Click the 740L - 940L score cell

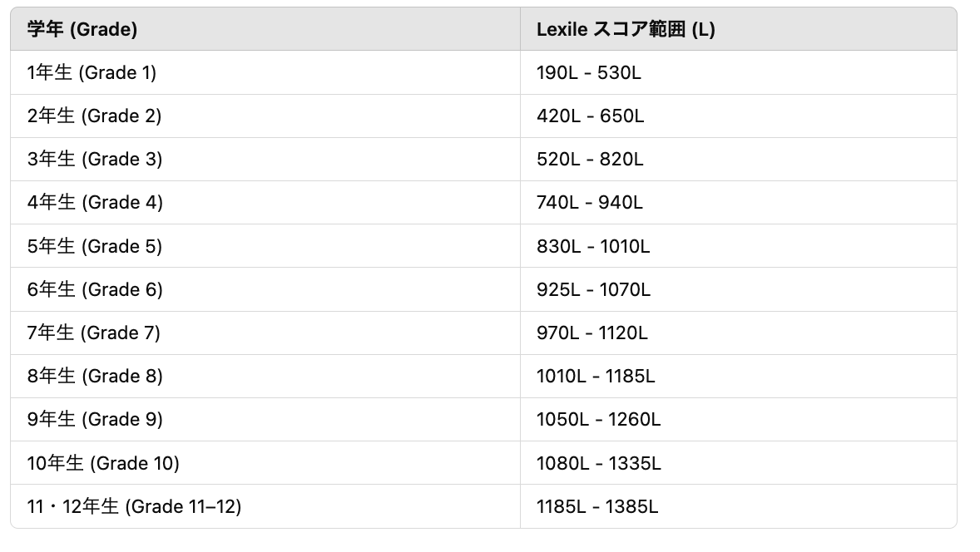[590, 203]
